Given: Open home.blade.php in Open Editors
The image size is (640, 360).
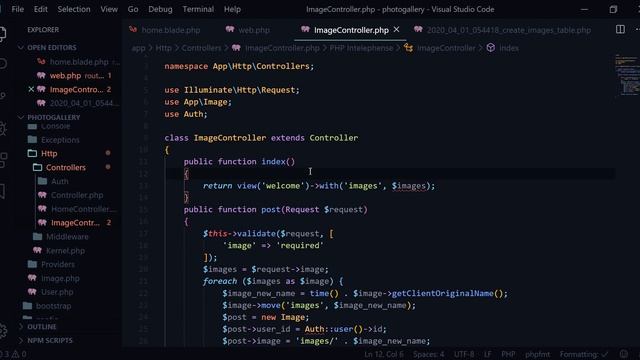Looking at the screenshot, I should point(79,62).
